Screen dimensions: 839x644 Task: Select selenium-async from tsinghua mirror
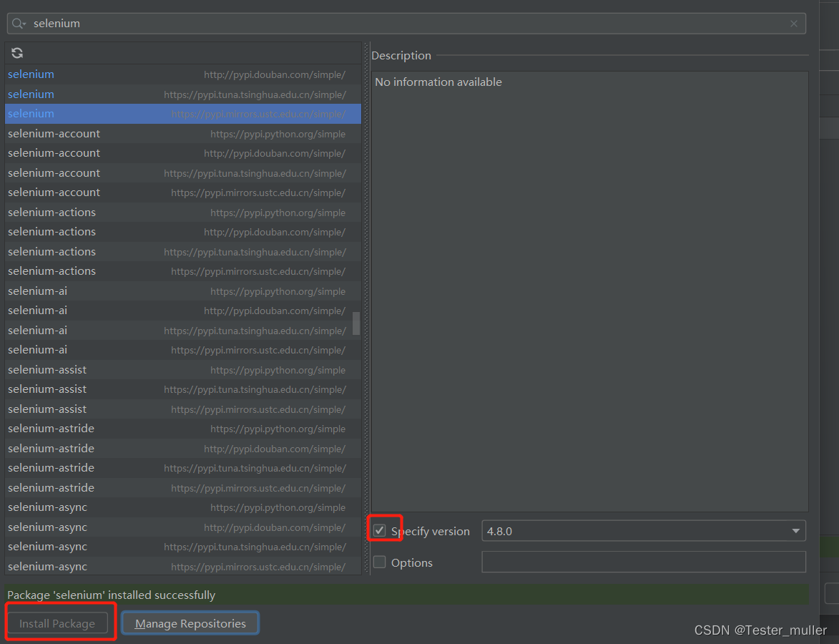coord(183,547)
